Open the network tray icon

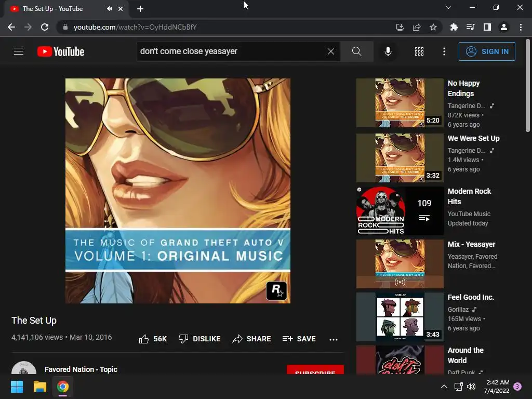pyautogui.click(x=458, y=387)
